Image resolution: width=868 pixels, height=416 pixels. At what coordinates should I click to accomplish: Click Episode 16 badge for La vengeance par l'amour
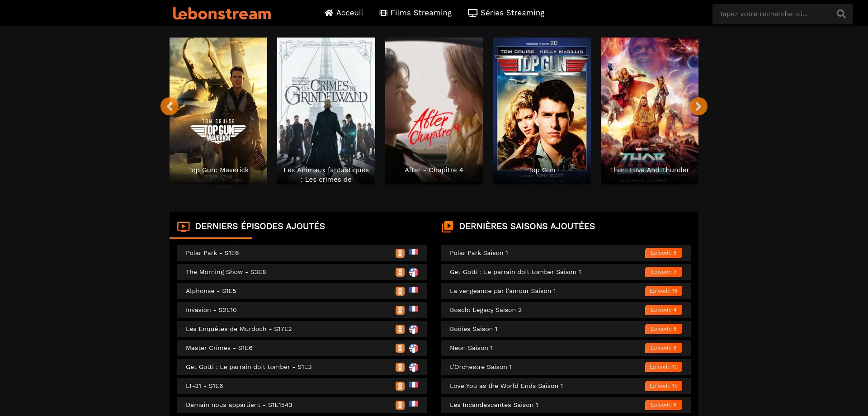tap(664, 291)
